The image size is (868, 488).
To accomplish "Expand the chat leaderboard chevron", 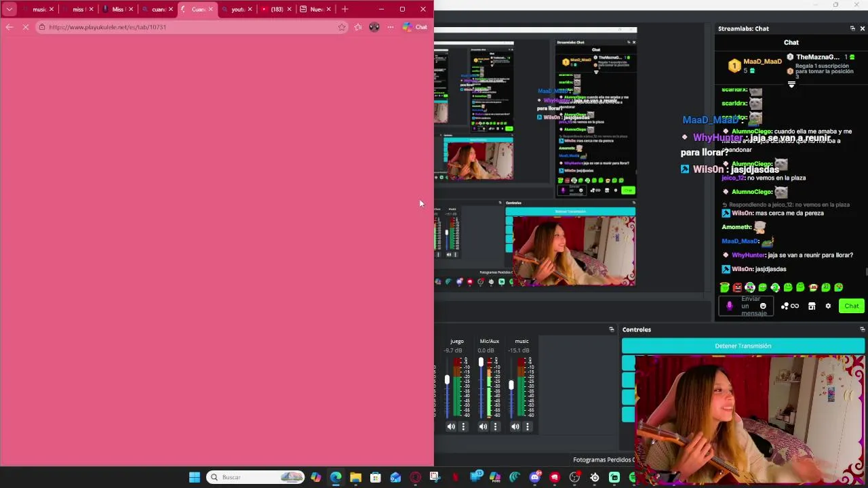I will pyautogui.click(x=791, y=85).
